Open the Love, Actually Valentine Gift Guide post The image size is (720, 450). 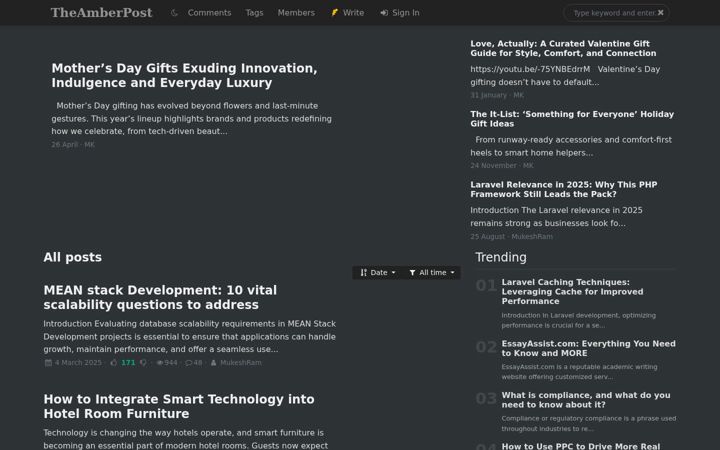pyautogui.click(x=563, y=48)
